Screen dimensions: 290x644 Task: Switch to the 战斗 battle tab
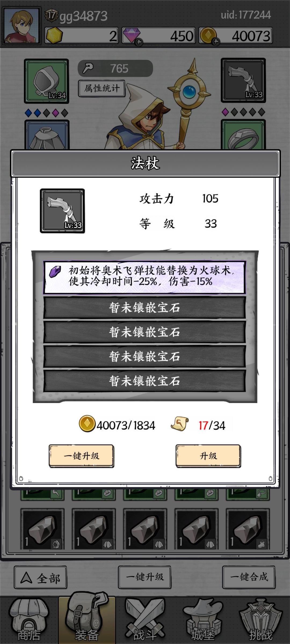pos(145,620)
